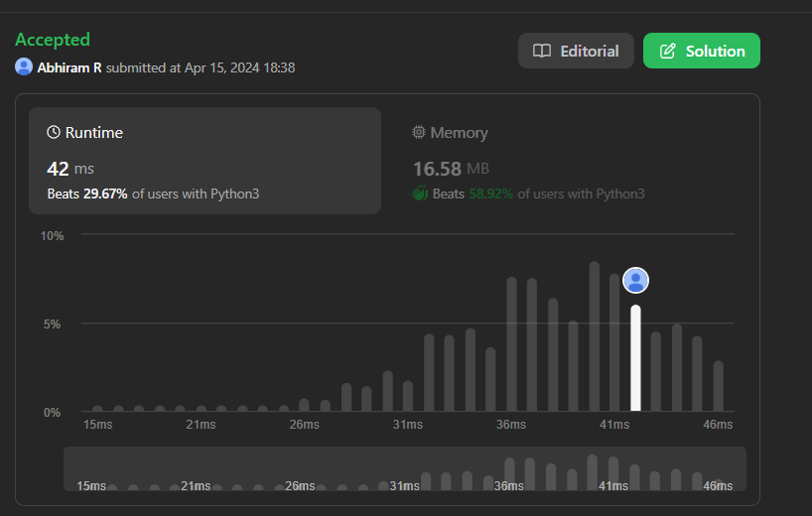This screenshot has height=516, width=812.
Task: Click the last chart bar at 46ms
Action: click(719, 386)
